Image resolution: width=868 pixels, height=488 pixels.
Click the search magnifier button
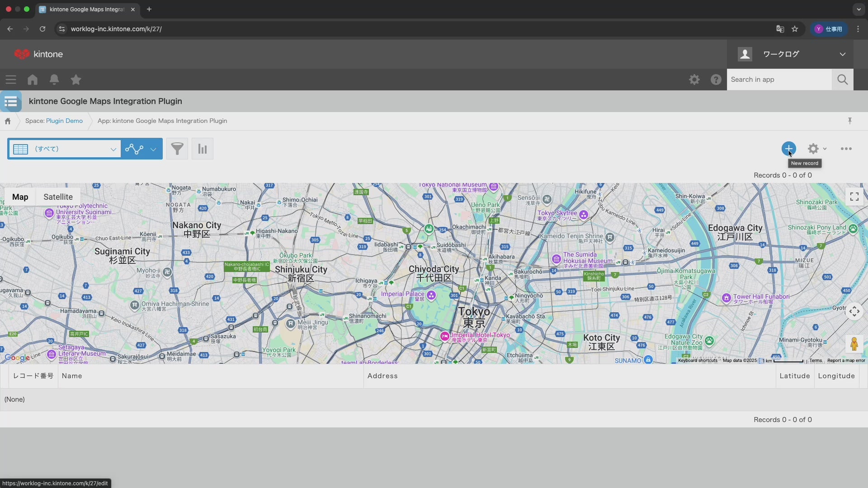(842, 80)
